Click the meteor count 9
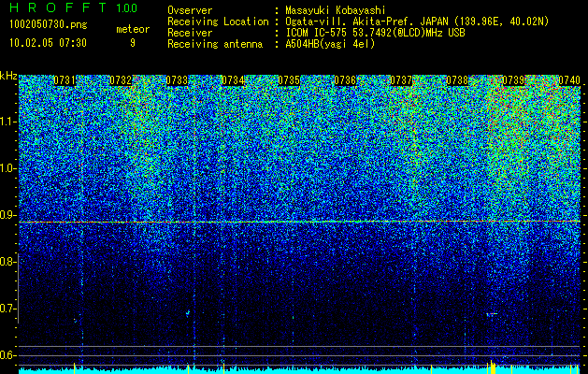 133,43
